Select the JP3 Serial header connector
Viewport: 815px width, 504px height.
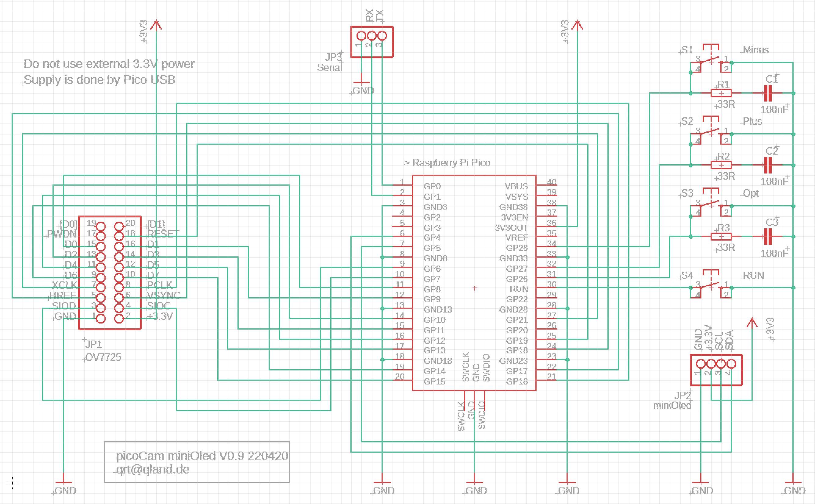tap(372, 42)
